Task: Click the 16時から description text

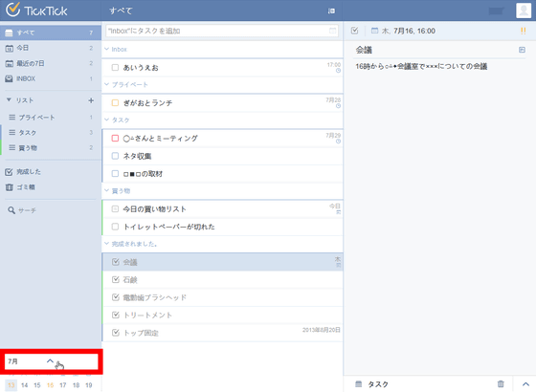Action: pos(421,66)
